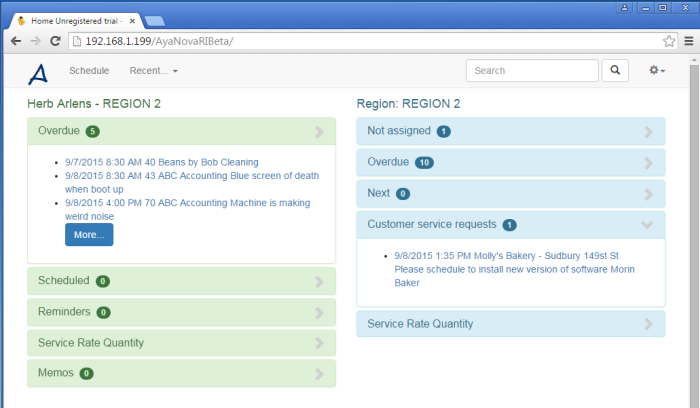
Task: Click the browser forward arrow
Action: click(x=35, y=41)
